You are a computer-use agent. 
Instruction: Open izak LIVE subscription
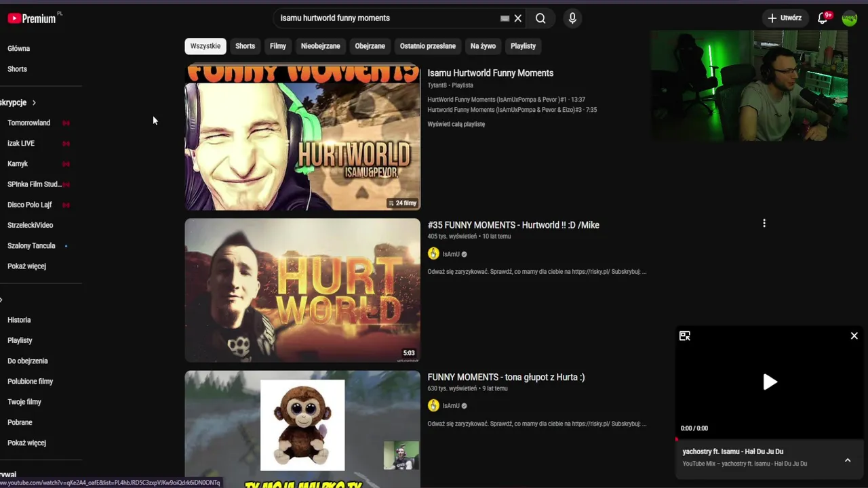click(21, 143)
